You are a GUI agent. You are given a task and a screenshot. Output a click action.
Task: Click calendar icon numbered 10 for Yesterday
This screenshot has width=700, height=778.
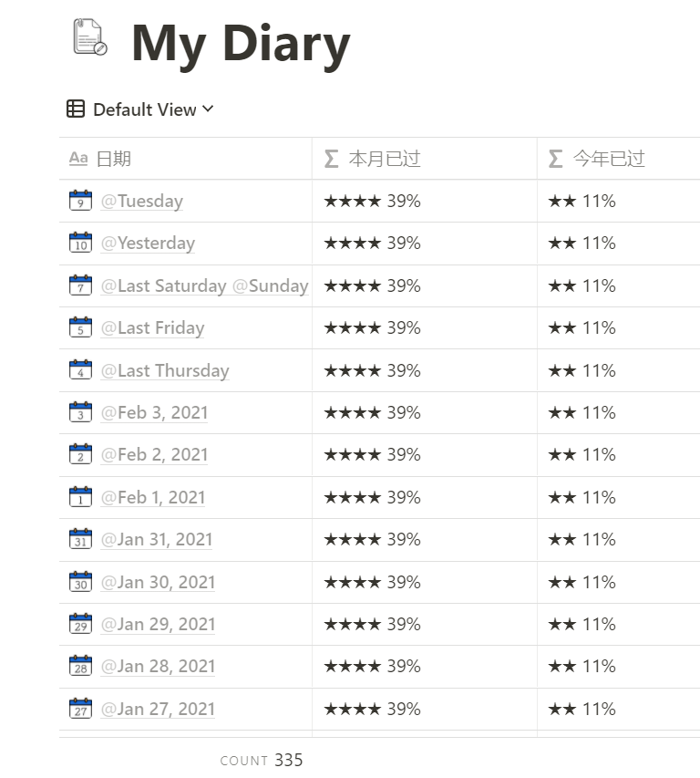pyautogui.click(x=80, y=242)
